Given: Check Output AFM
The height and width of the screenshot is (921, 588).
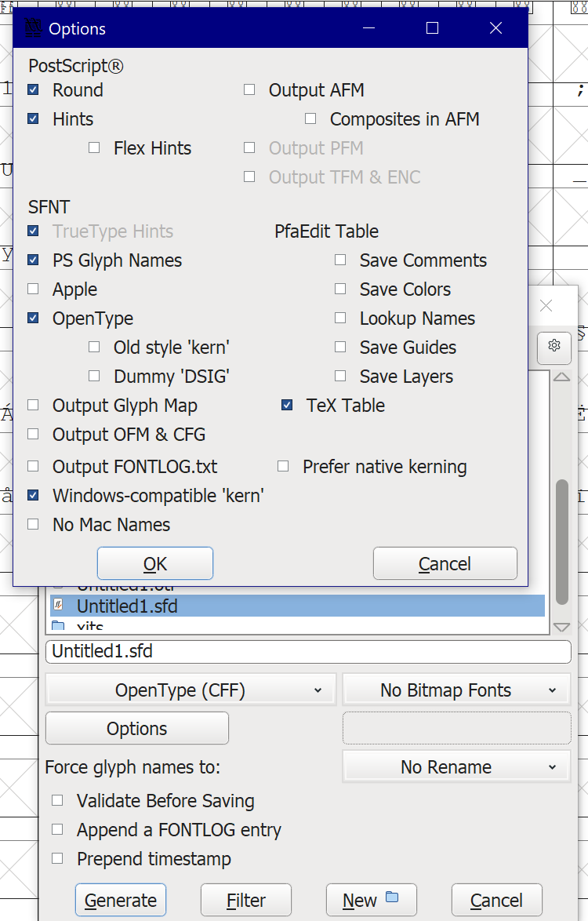Looking at the screenshot, I should (x=249, y=89).
